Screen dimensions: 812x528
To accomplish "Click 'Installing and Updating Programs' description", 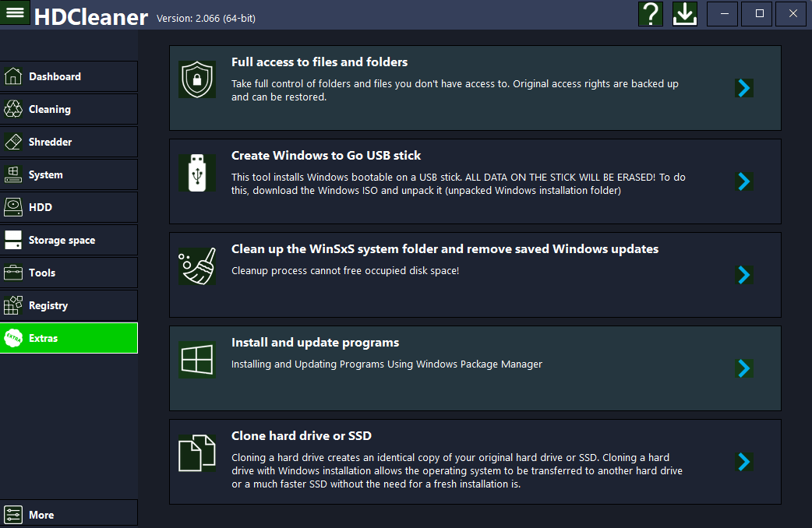I will pos(387,364).
